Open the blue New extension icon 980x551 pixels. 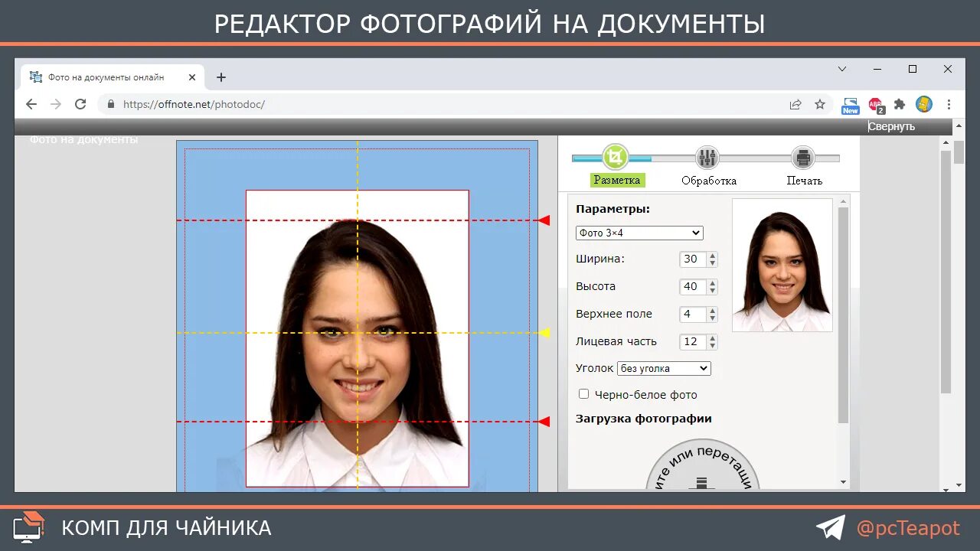(x=851, y=105)
